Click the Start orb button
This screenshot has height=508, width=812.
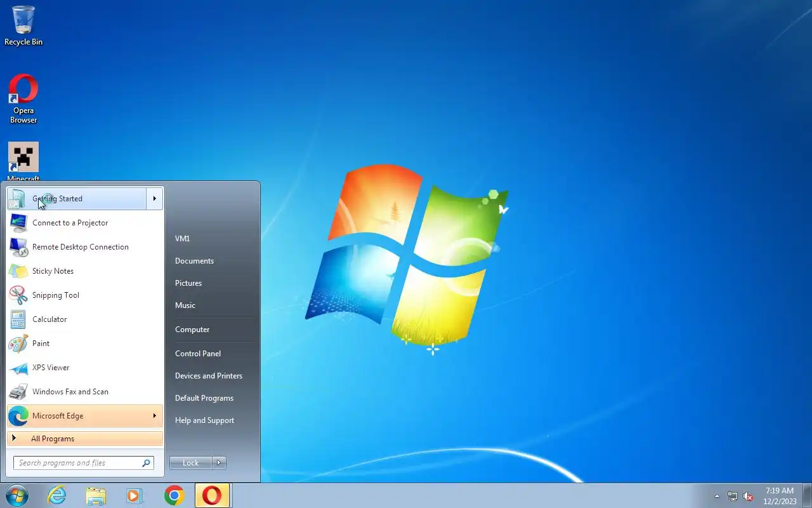pos(17,495)
